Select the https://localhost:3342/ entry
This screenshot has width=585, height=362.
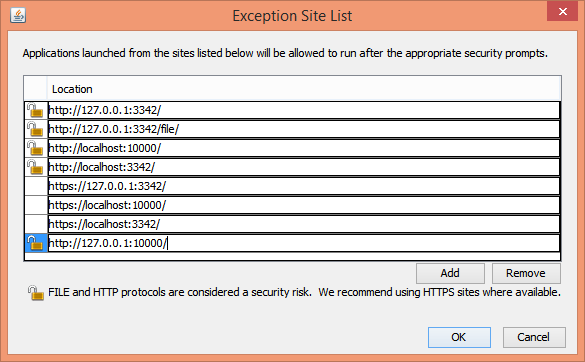[304, 224]
